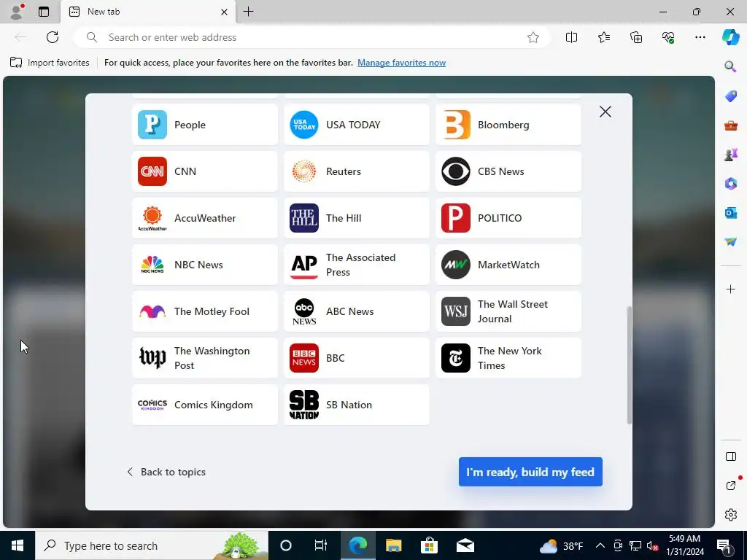This screenshot has width=747, height=560.
Task: Click taskbar search box
Action: (x=152, y=545)
